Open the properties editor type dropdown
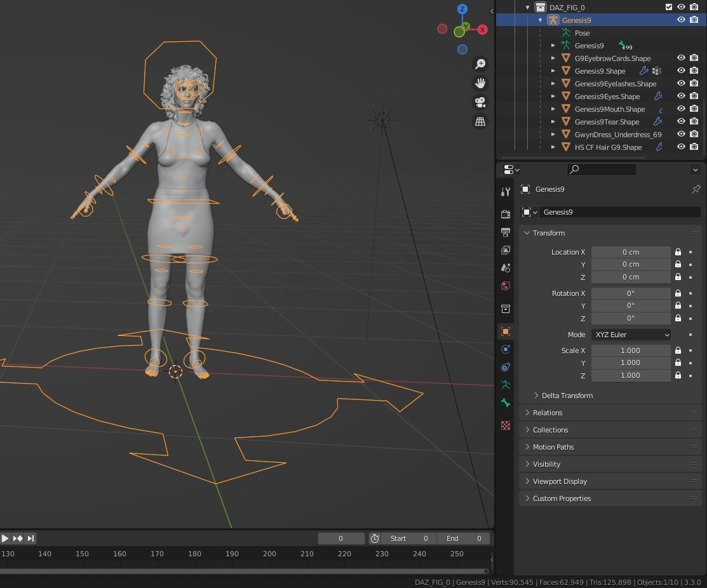707x588 pixels. 511,170
